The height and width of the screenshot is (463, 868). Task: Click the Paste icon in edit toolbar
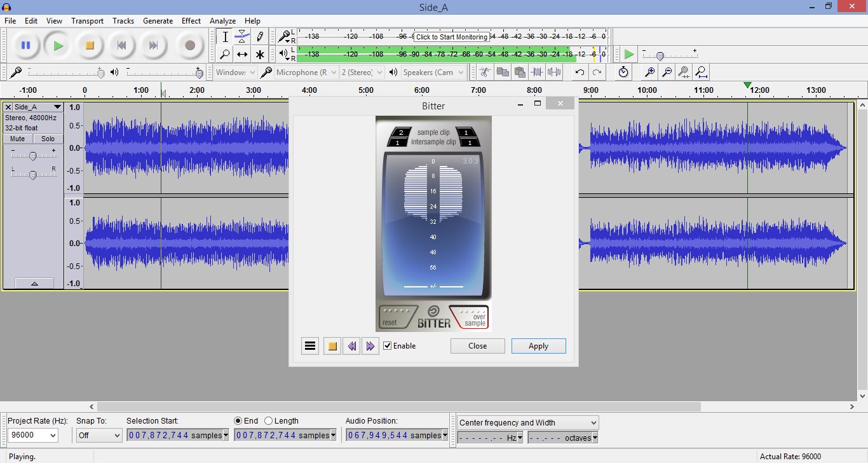[520, 72]
